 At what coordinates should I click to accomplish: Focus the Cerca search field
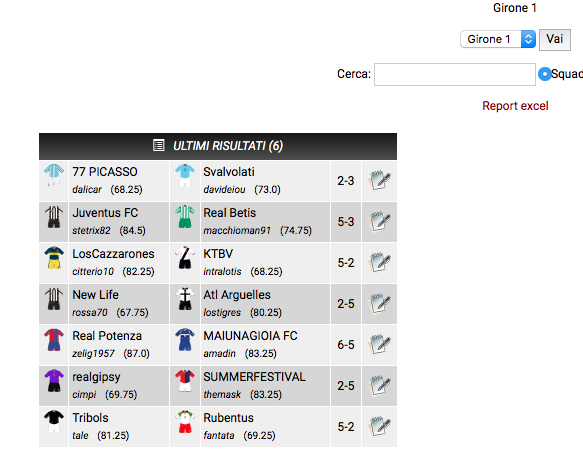tap(455, 74)
